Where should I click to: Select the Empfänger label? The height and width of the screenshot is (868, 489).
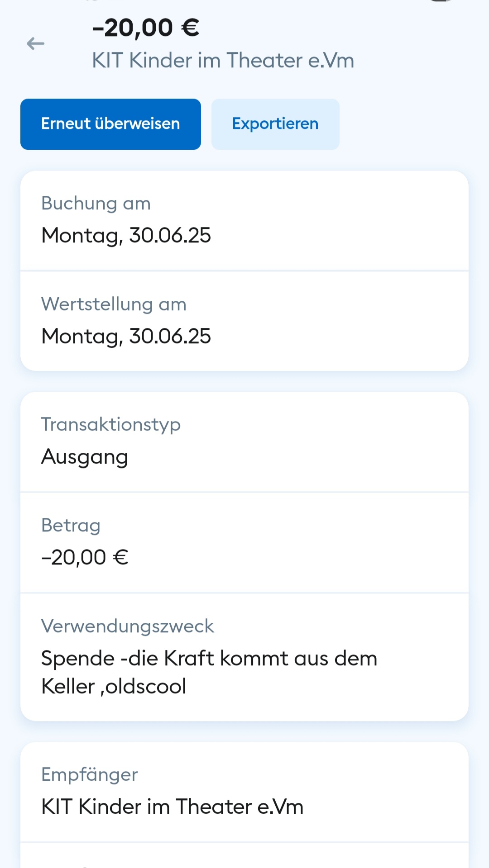pos(89,775)
